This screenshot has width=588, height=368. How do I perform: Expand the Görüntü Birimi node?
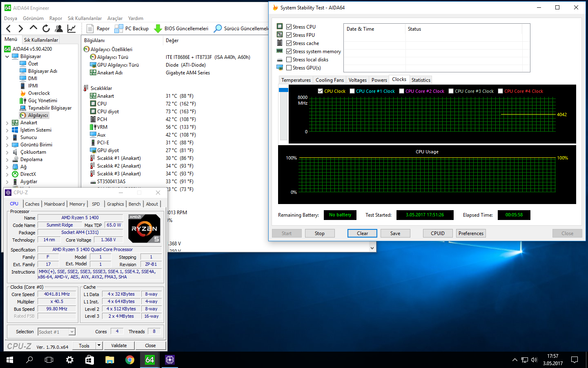tap(7, 145)
